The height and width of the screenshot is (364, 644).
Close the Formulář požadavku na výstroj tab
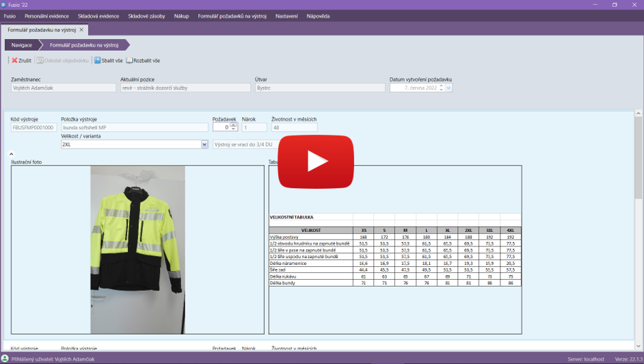click(82, 30)
